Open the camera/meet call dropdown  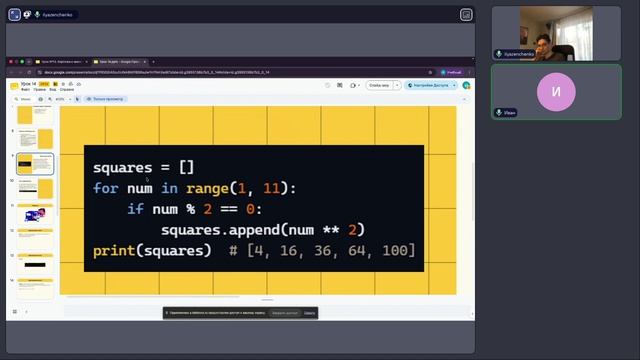(x=354, y=85)
